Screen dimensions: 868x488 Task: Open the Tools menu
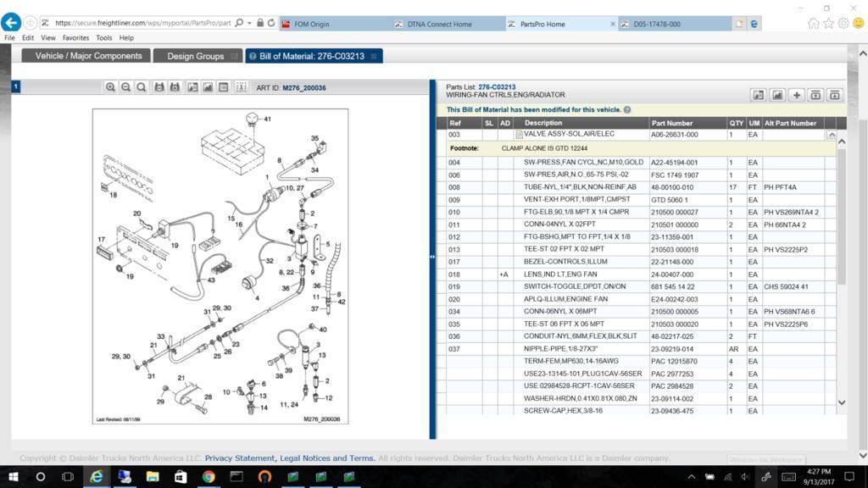(104, 37)
